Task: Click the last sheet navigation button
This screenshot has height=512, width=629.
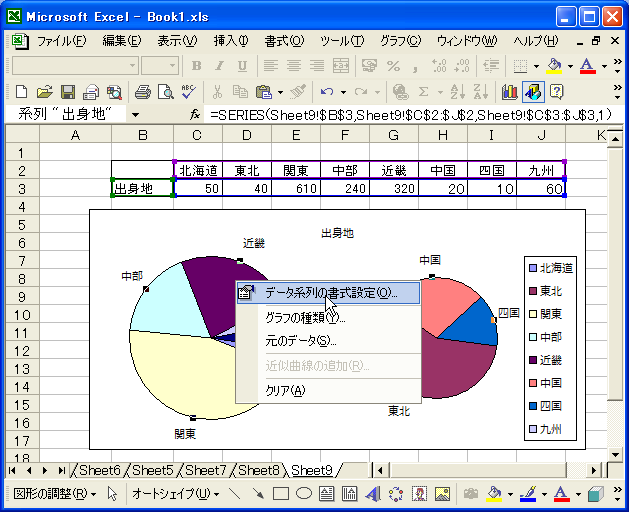Action: click(x=61, y=470)
